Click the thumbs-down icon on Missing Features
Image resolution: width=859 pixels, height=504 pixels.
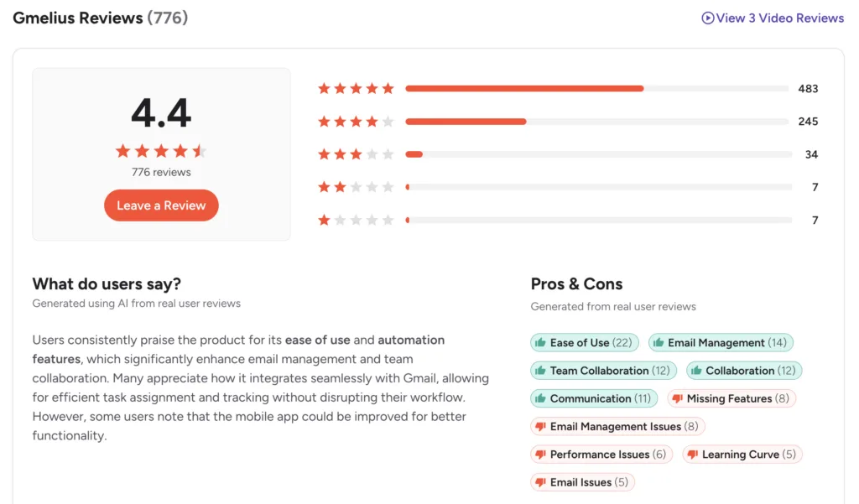pyautogui.click(x=677, y=399)
